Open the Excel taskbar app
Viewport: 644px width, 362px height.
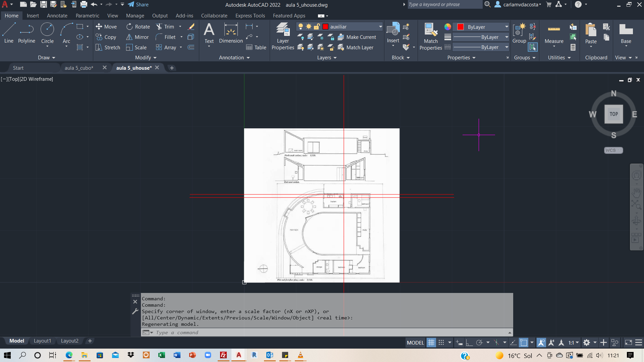(161, 355)
